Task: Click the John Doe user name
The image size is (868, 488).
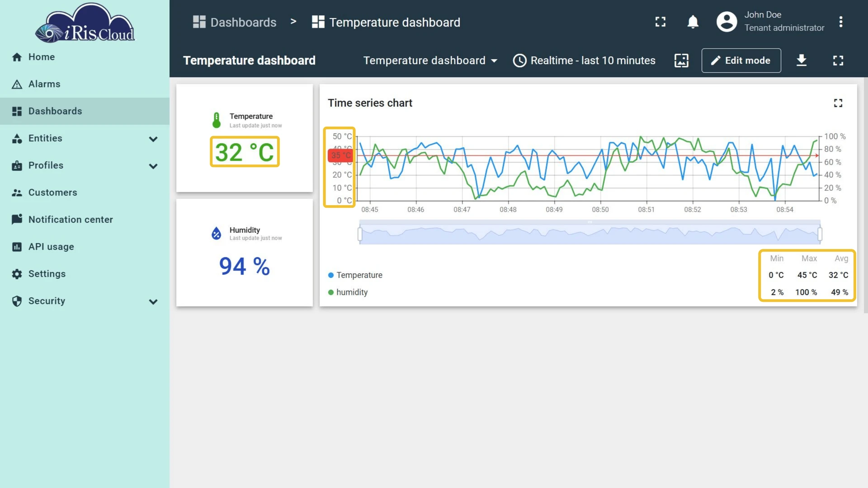Action: coord(763,15)
